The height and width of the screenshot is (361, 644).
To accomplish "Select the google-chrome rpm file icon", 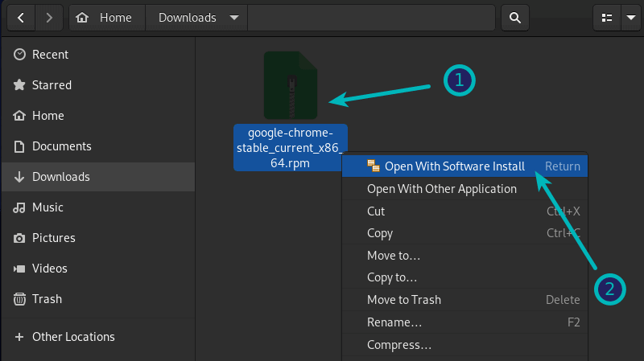I will click(291, 85).
